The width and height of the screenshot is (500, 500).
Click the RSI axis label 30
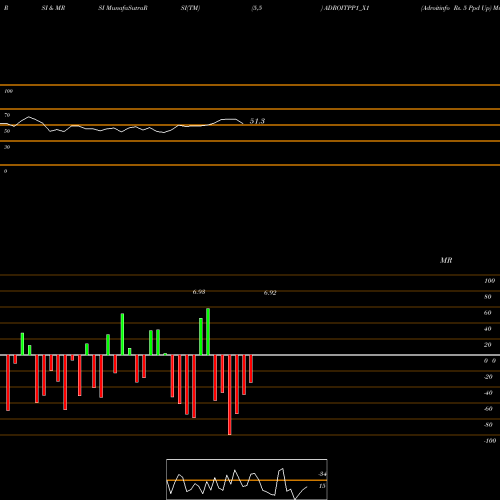pyautogui.click(x=7, y=147)
